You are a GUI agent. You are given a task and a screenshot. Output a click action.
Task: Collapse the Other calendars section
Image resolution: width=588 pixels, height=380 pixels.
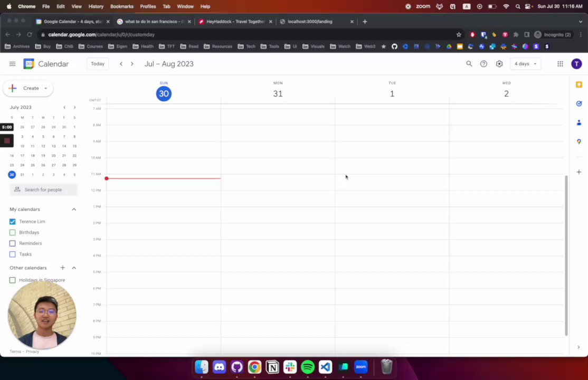pyautogui.click(x=74, y=268)
